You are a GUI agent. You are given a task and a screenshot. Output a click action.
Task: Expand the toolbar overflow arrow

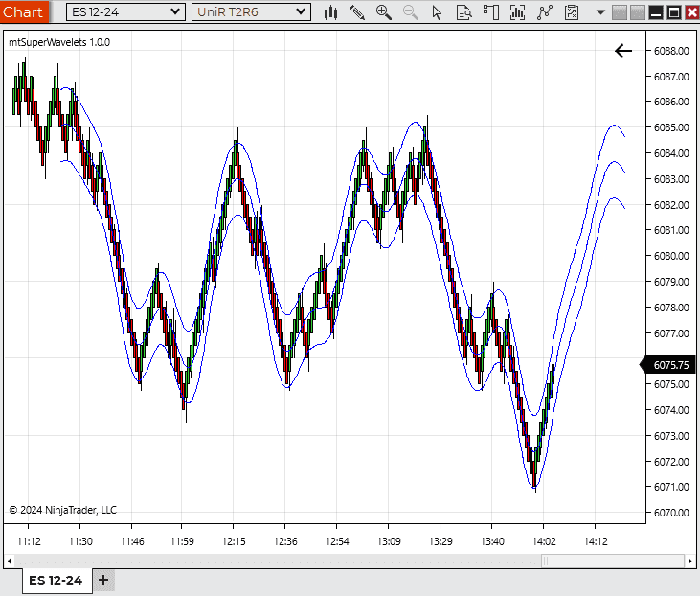coord(601,12)
